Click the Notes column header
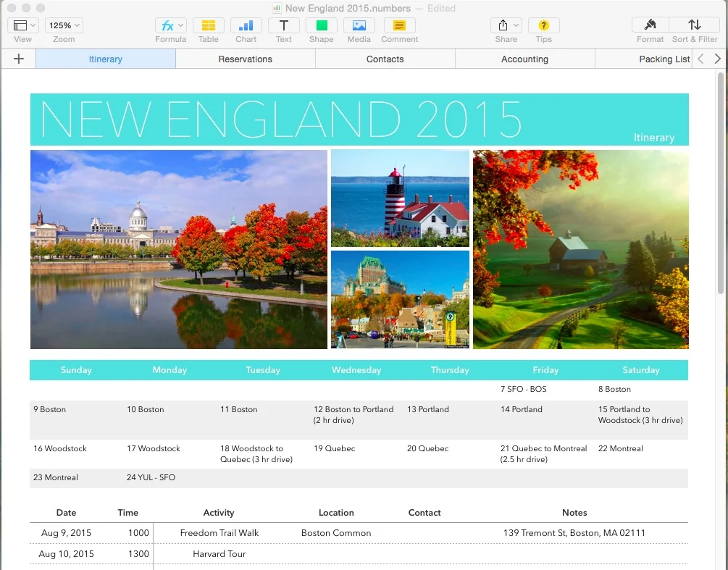Viewport: 728px width, 570px height. (574, 513)
